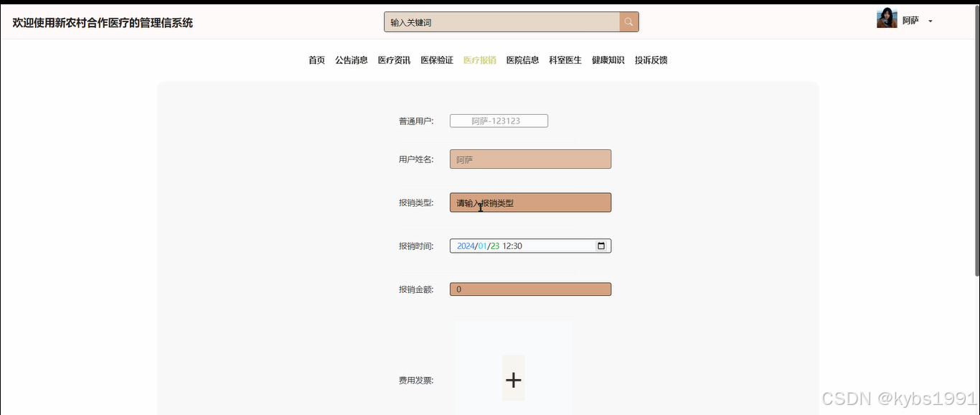
Task: Expand the 阿萨 account dropdown arrow
Action: point(930,22)
